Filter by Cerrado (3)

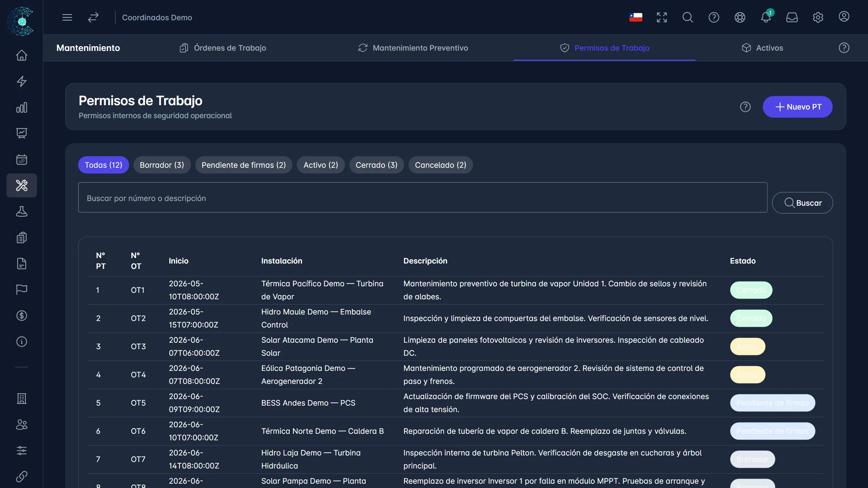376,165
